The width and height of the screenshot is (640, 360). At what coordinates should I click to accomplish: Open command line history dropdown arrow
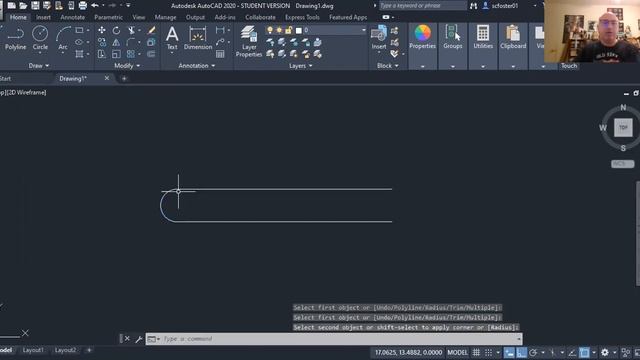[518, 339]
